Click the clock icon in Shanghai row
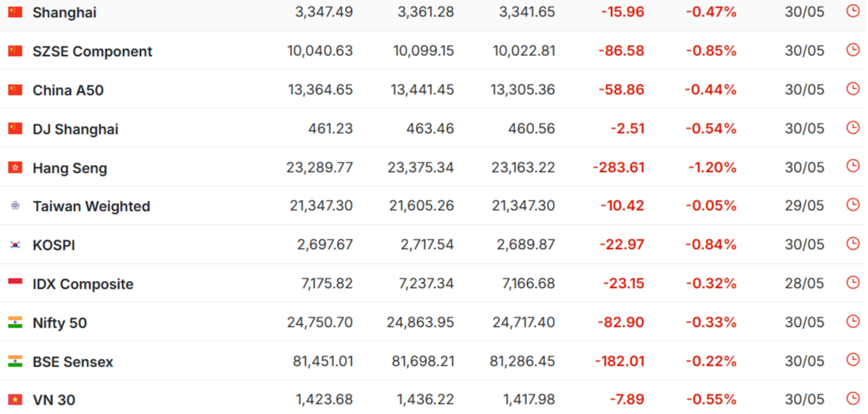This screenshot has height=414, width=868. pyautogui.click(x=852, y=11)
